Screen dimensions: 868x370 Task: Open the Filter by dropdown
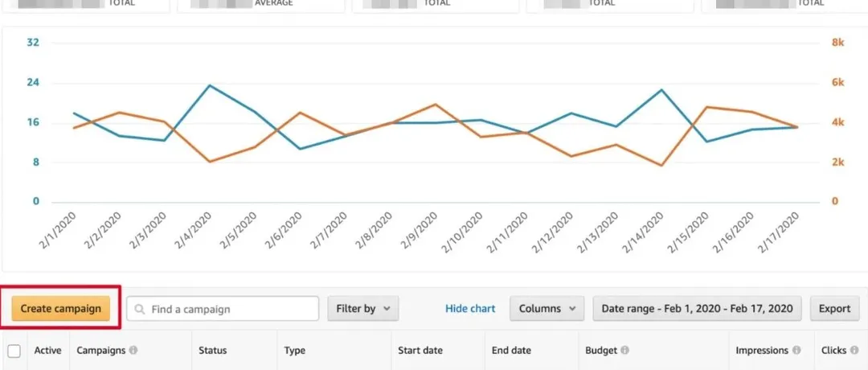[363, 309]
